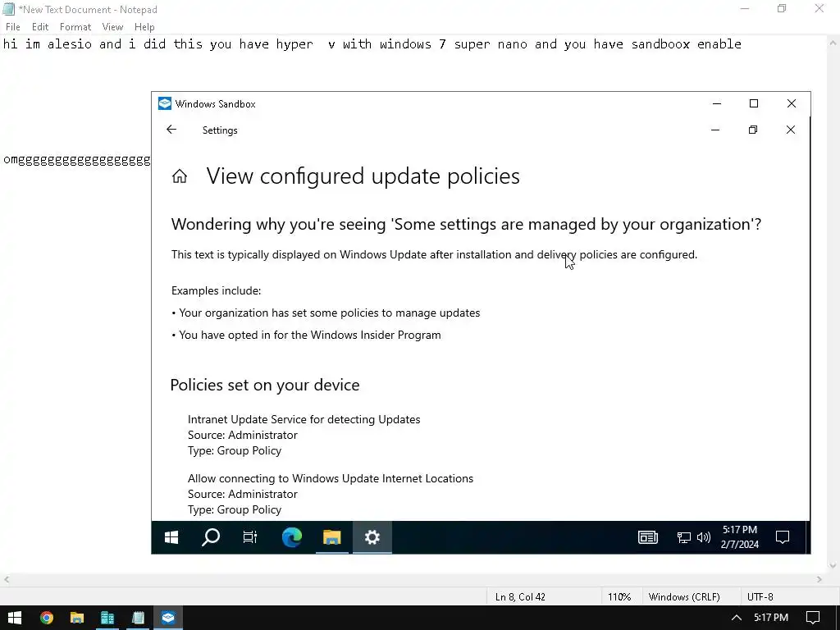Click the Notepad title bar document icon
Viewport: 840px width, 630px height.
pyautogui.click(x=8, y=9)
